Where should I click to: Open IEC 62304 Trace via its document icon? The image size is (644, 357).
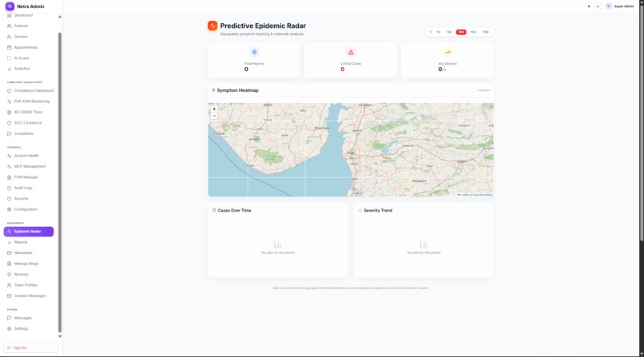9,112
